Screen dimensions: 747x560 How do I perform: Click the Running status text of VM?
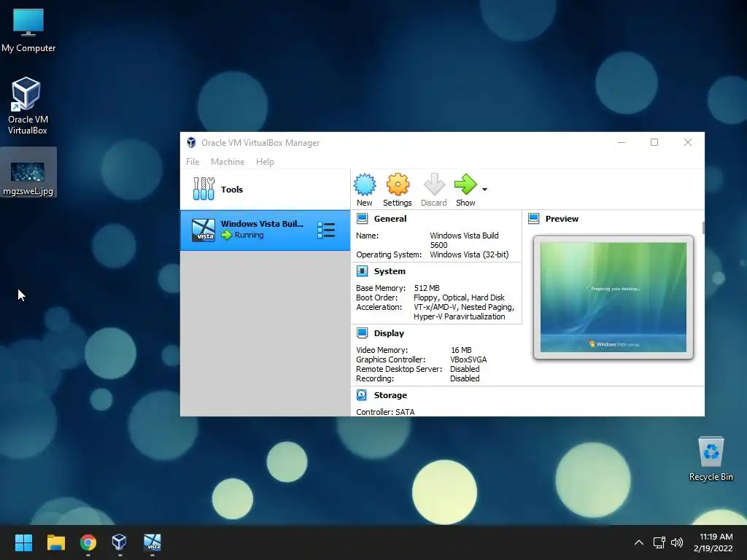coord(249,235)
